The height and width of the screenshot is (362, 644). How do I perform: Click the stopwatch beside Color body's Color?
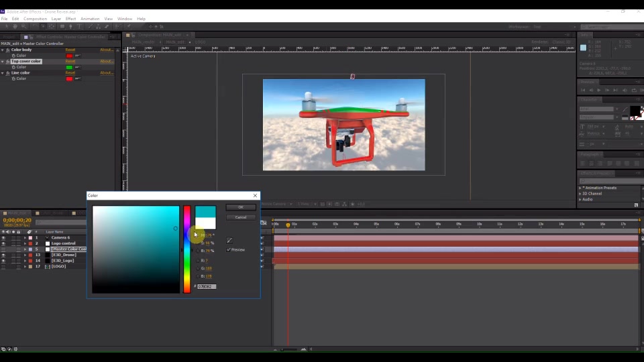(x=13, y=56)
